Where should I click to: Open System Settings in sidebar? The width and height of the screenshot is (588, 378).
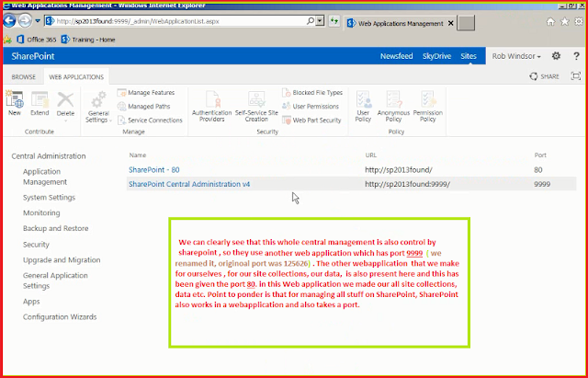click(49, 198)
